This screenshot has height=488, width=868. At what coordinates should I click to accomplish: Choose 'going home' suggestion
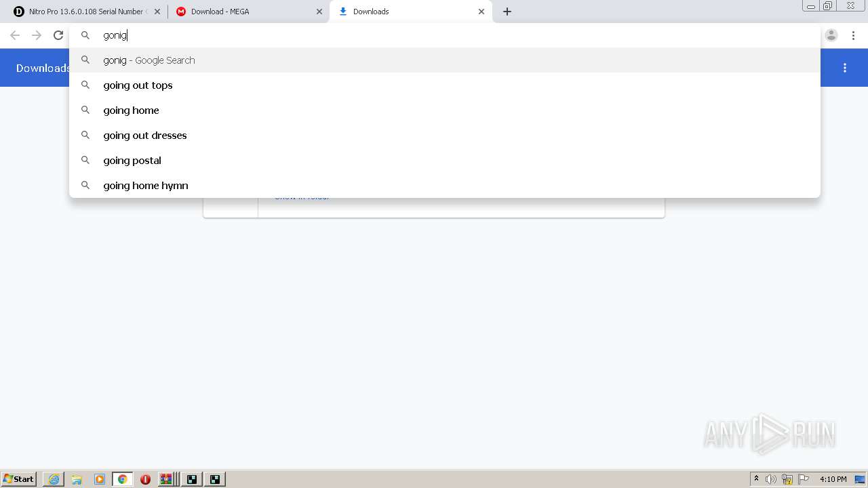[x=444, y=110]
